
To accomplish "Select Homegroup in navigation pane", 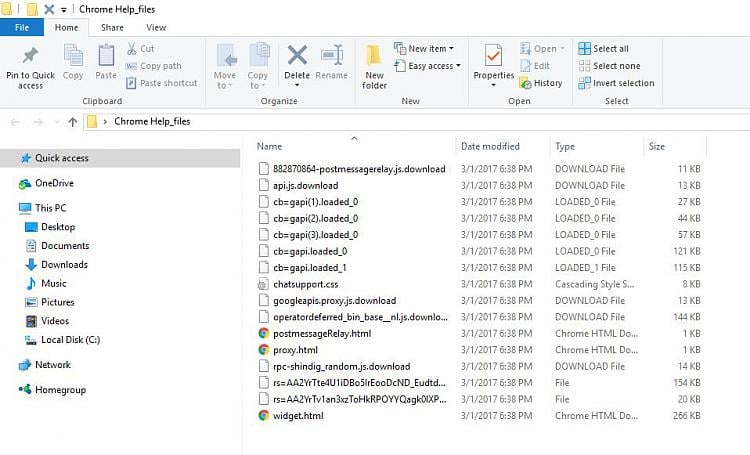I will click(52, 390).
